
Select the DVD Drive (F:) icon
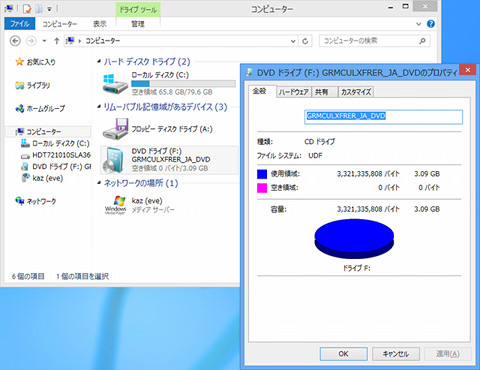tap(114, 160)
